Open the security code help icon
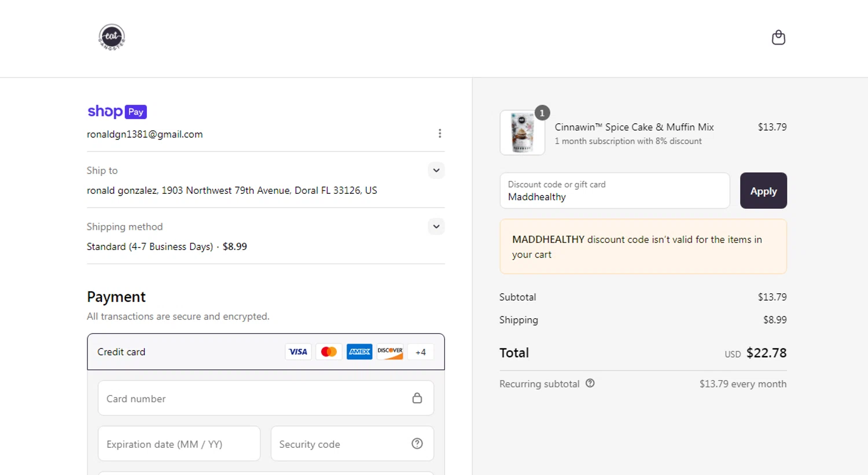 coord(417,444)
